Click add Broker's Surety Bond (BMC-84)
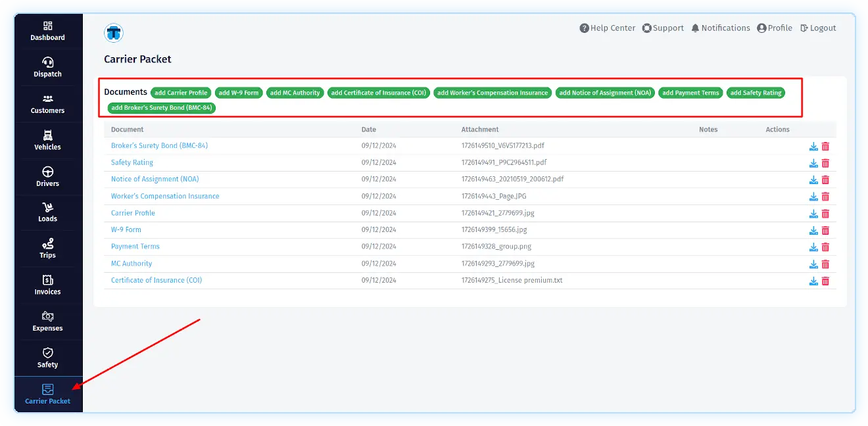The image size is (868, 426). (x=162, y=108)
